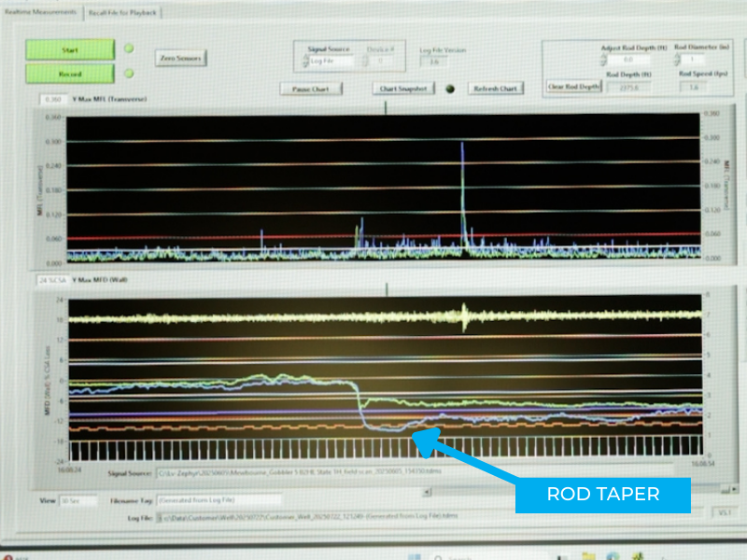
Task: Click the Device # stepper arrows
Action: [365, 61]
